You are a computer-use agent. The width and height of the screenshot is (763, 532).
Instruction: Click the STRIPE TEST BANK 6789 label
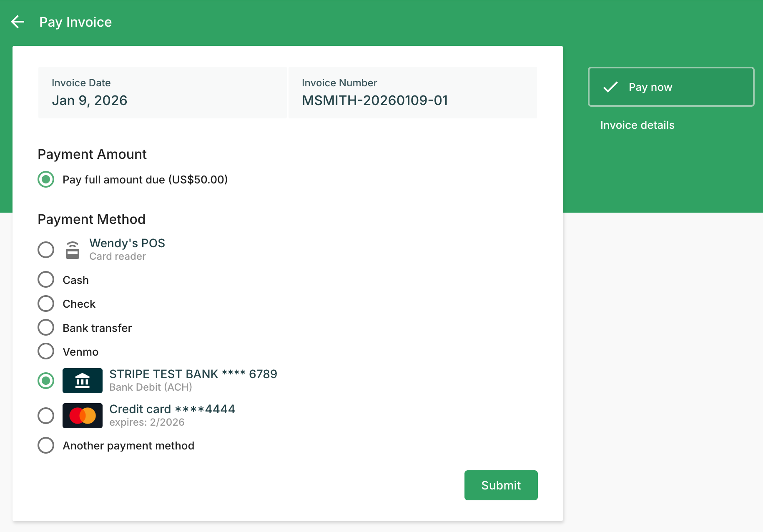click(x=193, y=374)
